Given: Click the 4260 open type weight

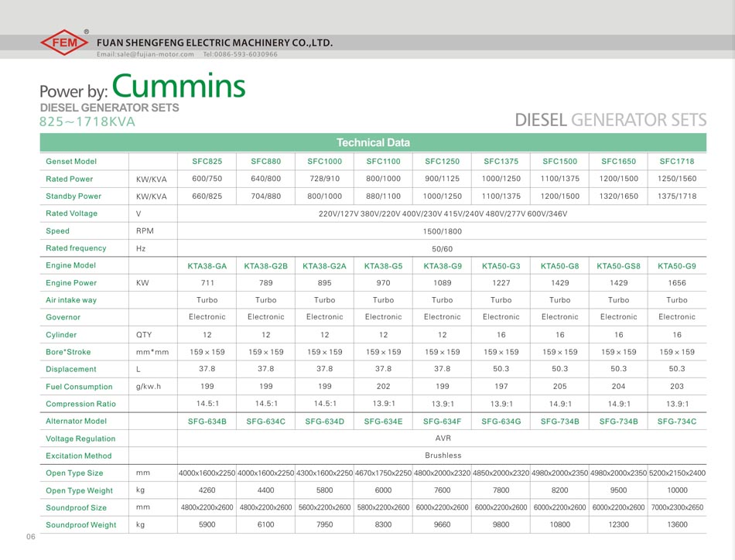Looking at the screenshot, I should click(207, 490).
